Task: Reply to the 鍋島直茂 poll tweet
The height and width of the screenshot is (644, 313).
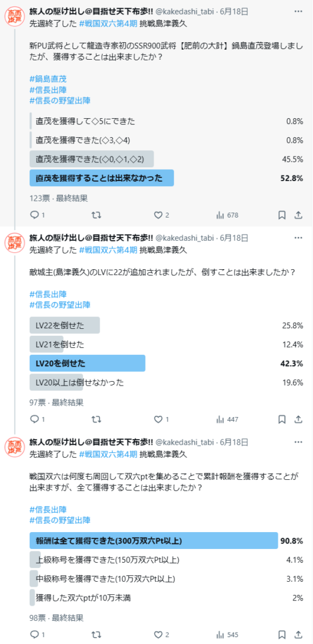Action: click(37, 215)
